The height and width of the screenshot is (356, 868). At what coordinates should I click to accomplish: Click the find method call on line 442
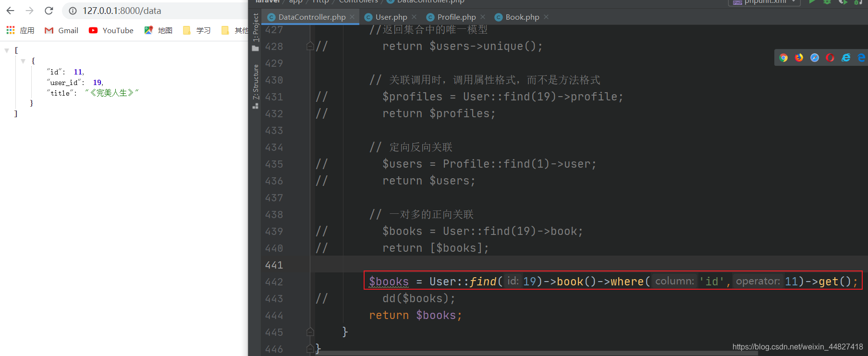coord(483,282)
